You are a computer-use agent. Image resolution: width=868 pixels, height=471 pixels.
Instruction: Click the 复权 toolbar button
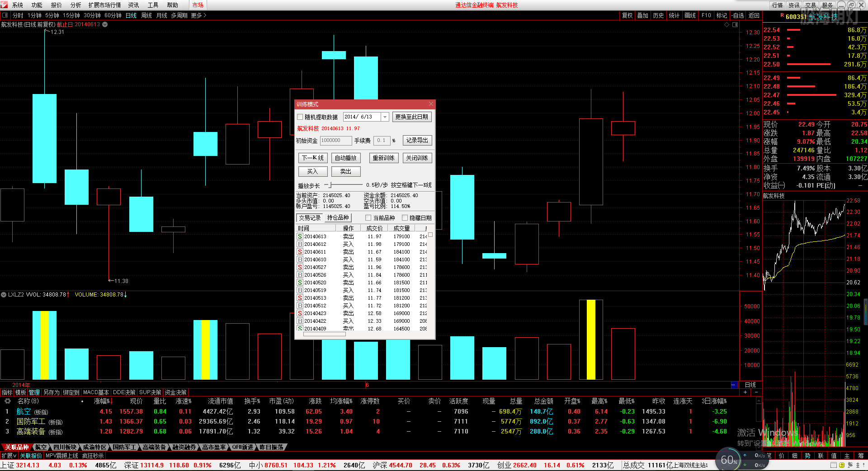tap(627, 15)
